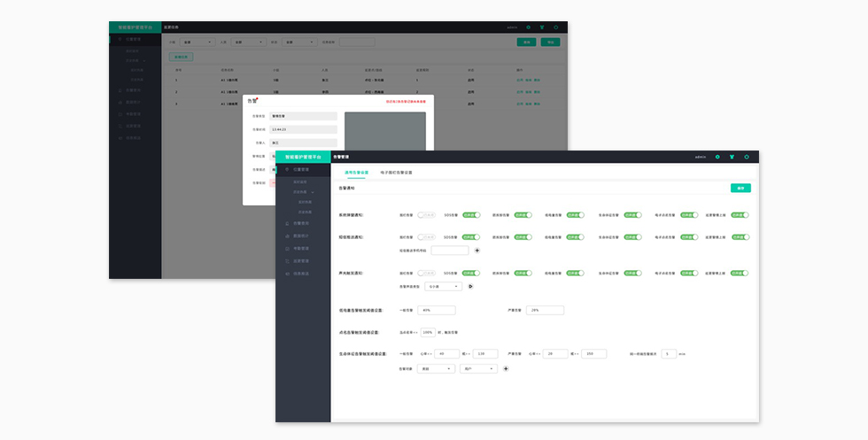Image resolution: width=868 pixels, height=440 pixels.
Task: Switch to the 电子围栏告警设置 tab
Action: point(396,172)
